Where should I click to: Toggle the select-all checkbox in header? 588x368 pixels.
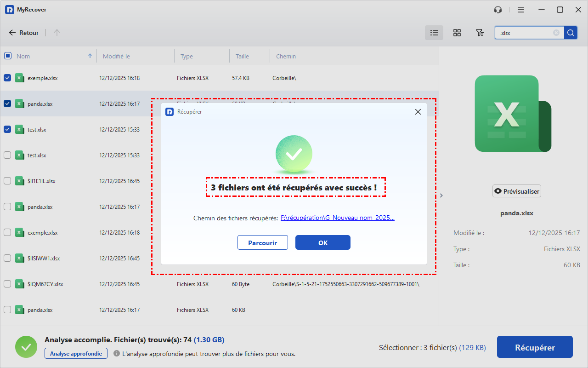pos(7,56)
